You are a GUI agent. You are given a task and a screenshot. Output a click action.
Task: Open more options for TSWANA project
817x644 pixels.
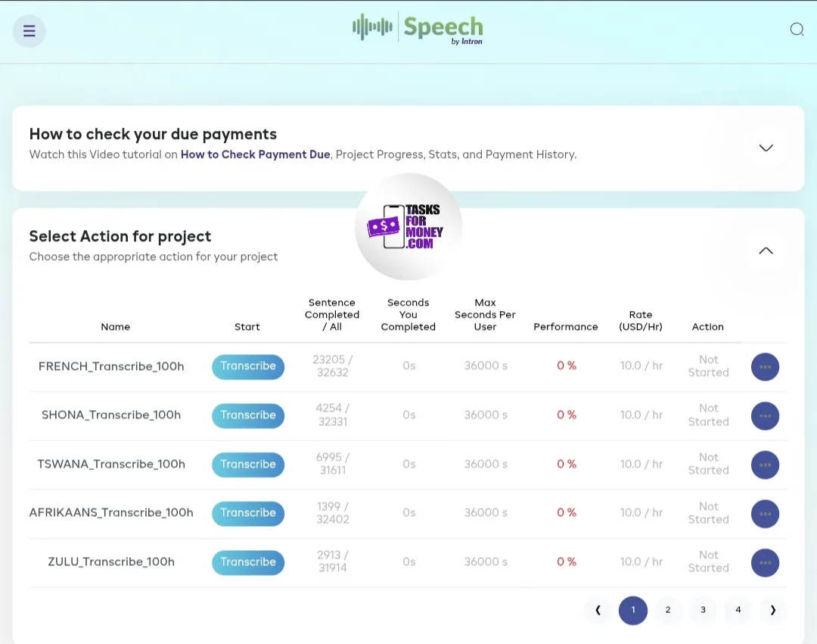(x=765, y=465)
